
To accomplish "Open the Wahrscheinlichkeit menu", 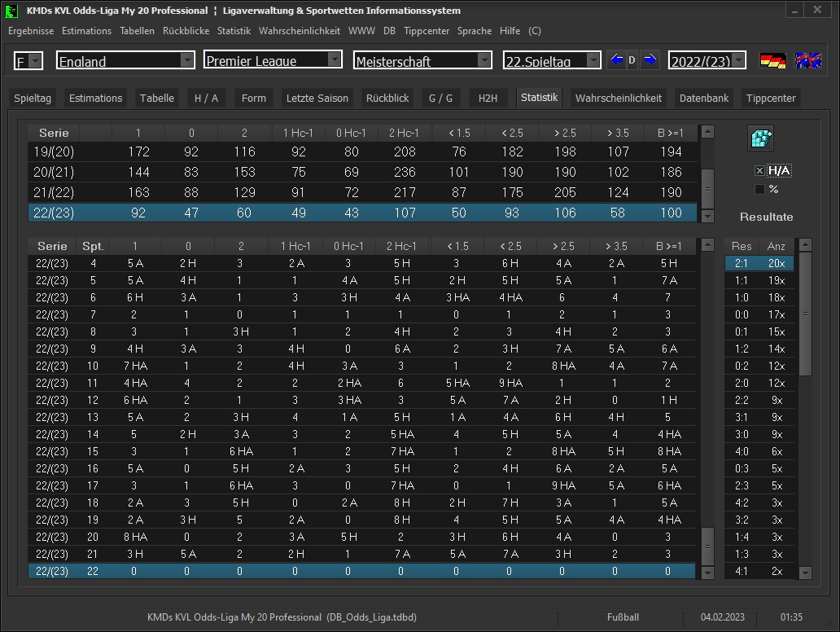I will click(x=300, y=31).
